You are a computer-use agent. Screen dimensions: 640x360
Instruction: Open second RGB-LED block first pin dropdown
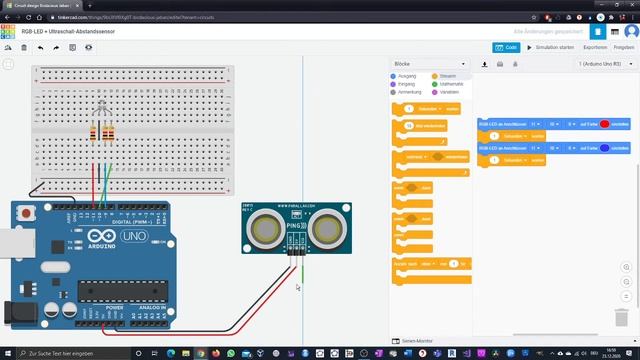tap(535, 148)
